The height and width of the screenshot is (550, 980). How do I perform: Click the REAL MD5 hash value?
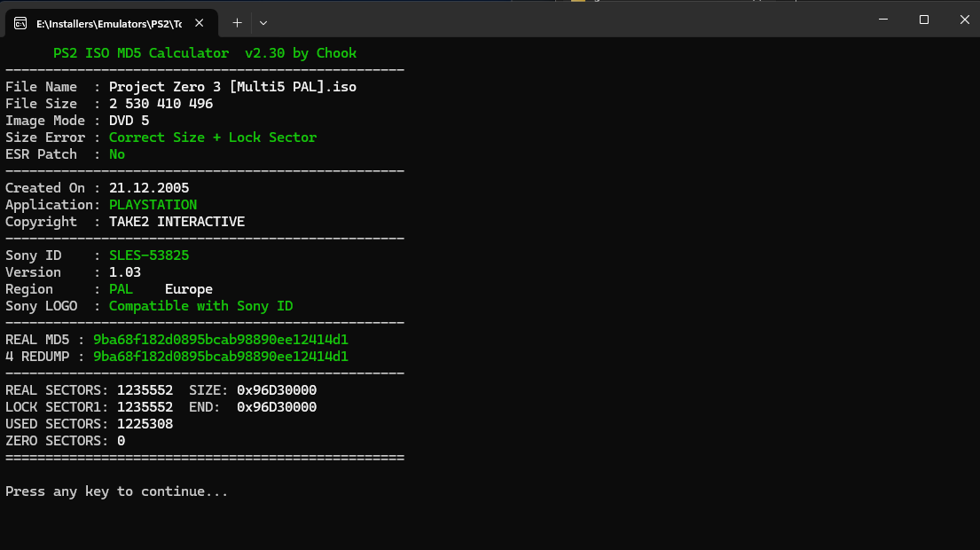[221, 340]
